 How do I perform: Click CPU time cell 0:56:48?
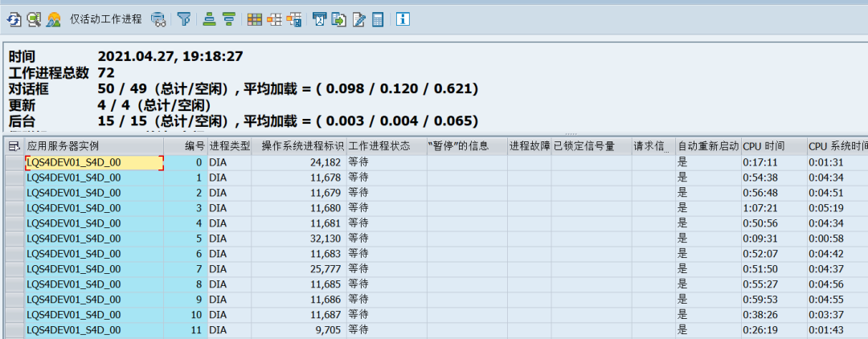point(773,193)
